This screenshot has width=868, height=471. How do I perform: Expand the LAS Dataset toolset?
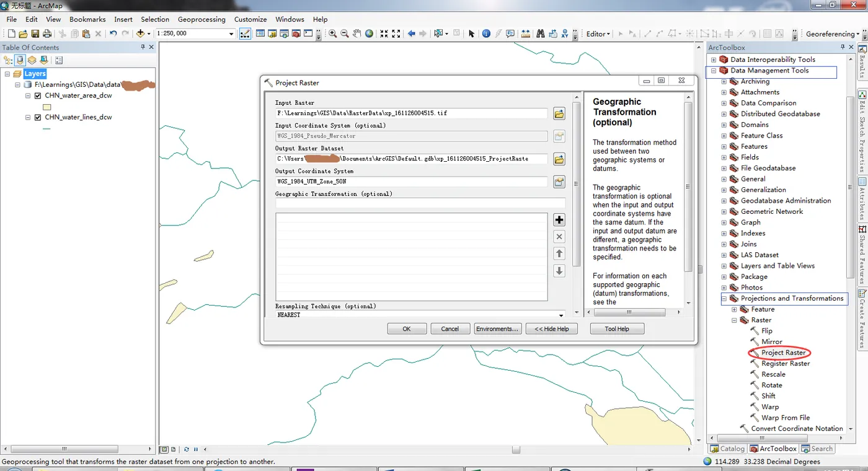coord(724,255)
